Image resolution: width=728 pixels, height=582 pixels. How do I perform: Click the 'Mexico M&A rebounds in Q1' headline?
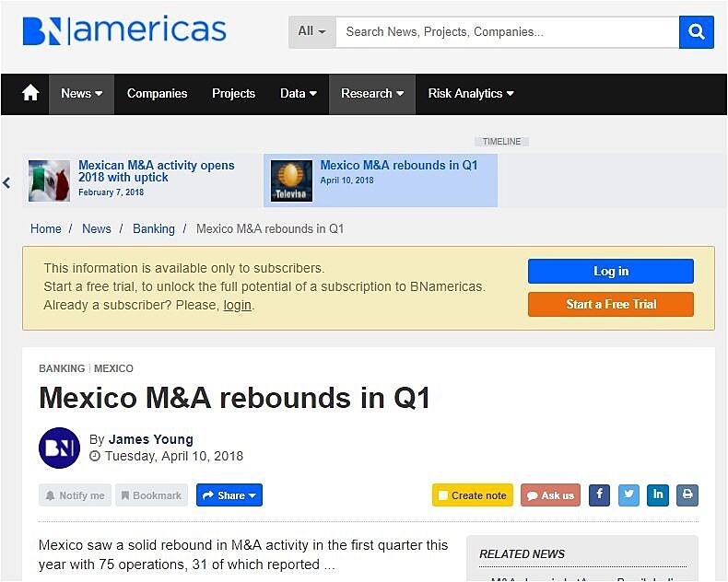235,398
